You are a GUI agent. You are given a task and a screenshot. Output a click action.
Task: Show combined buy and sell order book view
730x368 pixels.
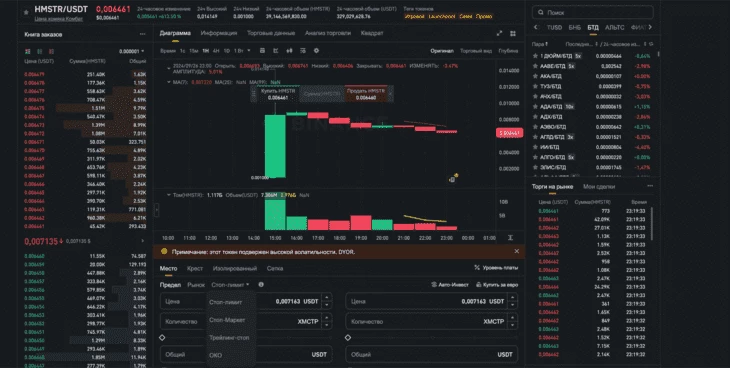(27, 51)
